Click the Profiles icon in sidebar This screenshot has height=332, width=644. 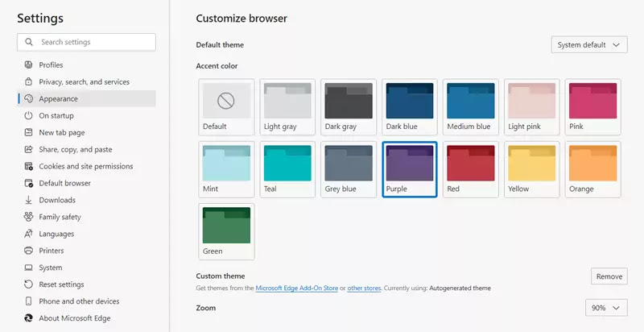28,65
